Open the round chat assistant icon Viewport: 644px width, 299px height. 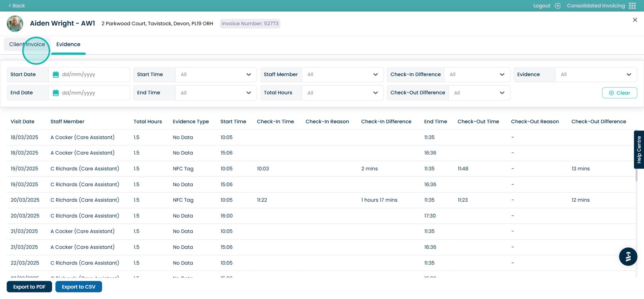pos(628,257)
